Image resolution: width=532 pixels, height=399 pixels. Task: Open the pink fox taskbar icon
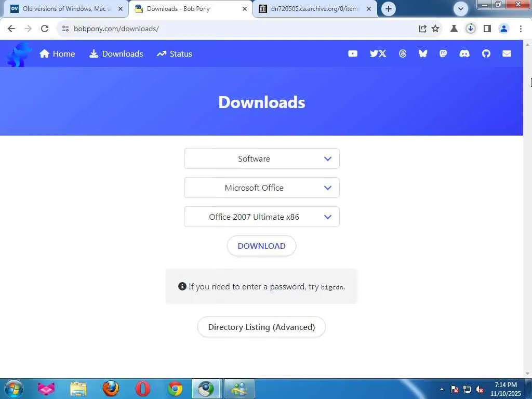pos(46,389)
